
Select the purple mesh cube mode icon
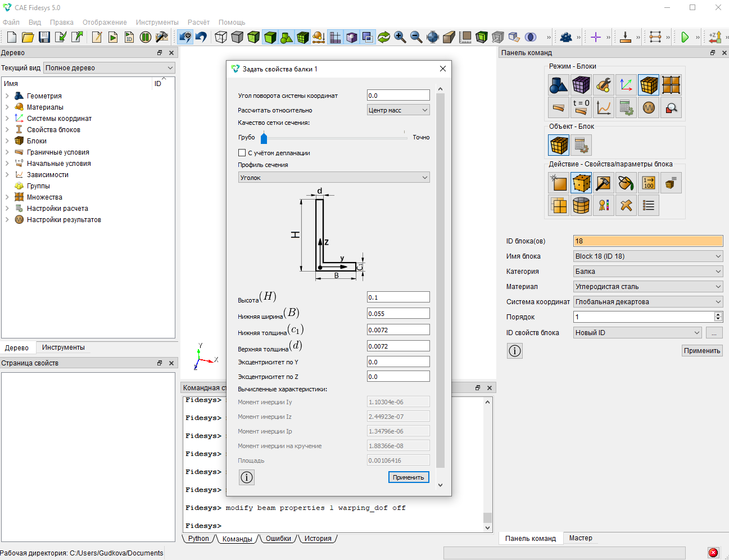(x=581, y=85)
